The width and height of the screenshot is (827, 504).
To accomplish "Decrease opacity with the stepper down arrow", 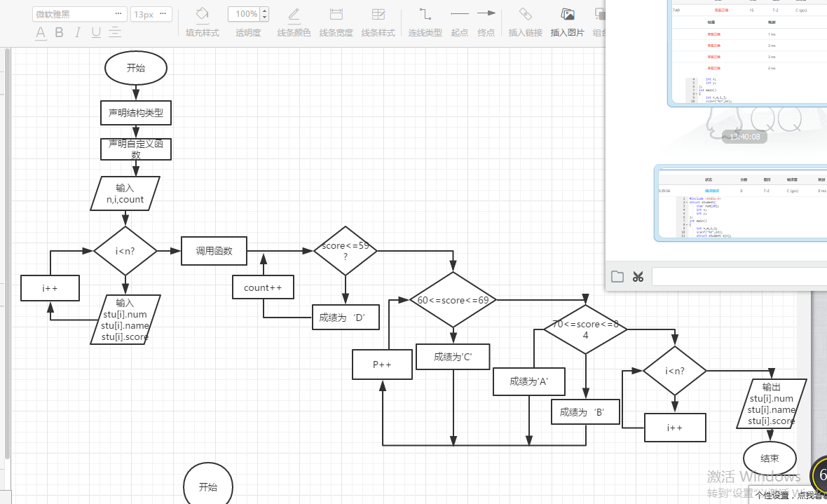I will (x=265, y=18).
